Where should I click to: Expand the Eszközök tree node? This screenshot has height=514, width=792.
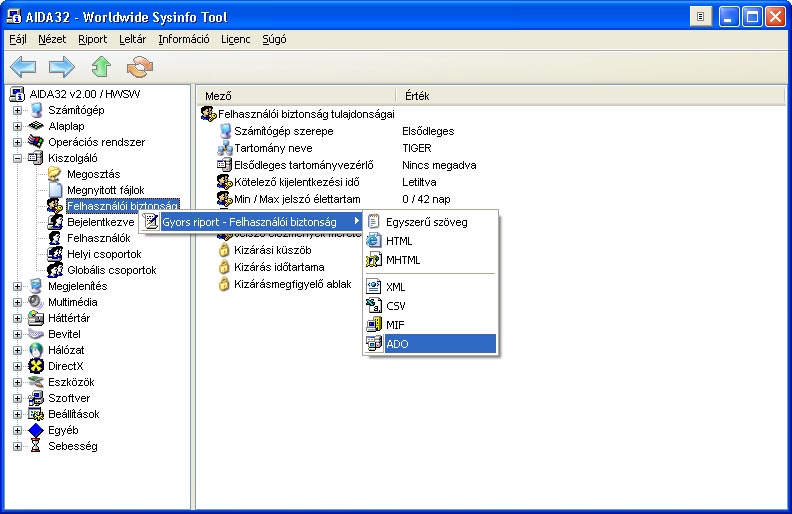pos(17,382)
